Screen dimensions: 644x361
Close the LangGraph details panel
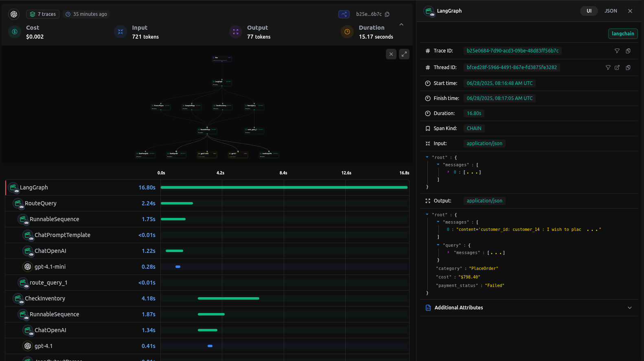[630, 11]
